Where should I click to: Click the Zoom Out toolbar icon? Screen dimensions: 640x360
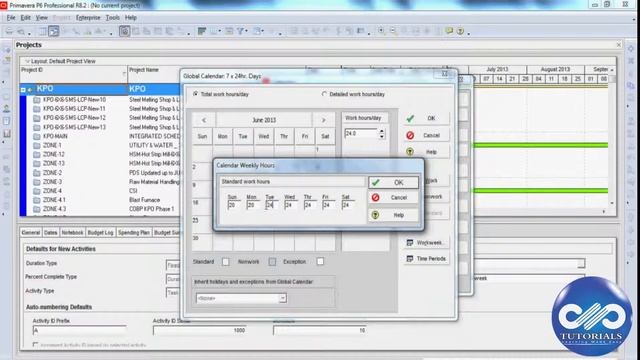393,31
